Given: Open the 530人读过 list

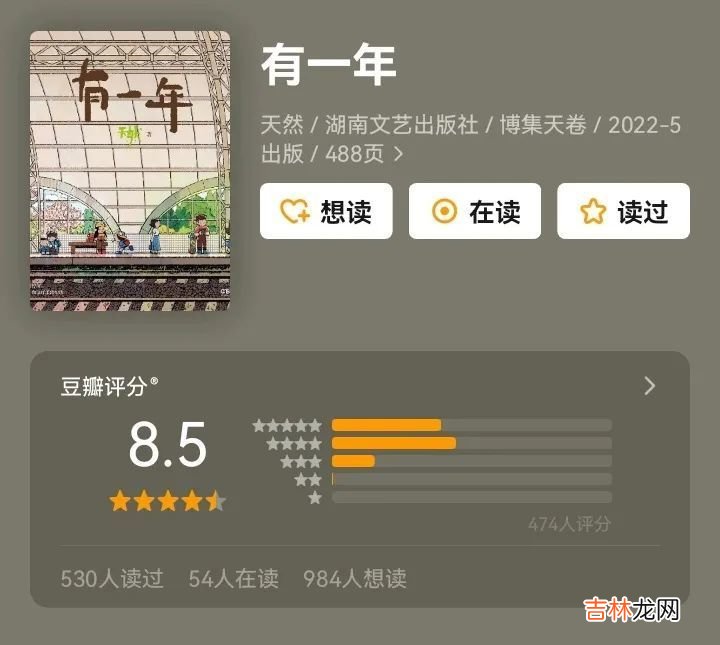Looking at the screenshot, I should [112, 578].
